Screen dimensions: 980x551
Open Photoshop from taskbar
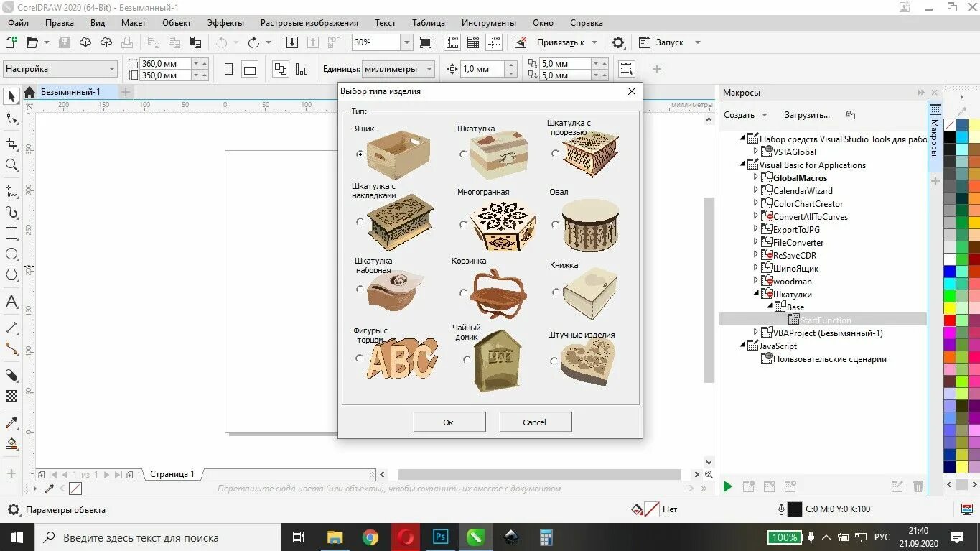coord(440,537)
